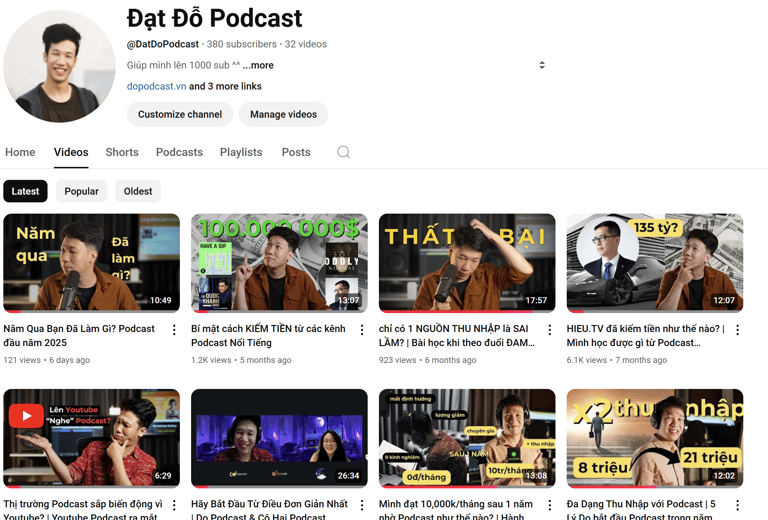The height and width of the screenshot is (520, 768).
Task: Click the channel search magnifier icon
Action: coord(343,152)
